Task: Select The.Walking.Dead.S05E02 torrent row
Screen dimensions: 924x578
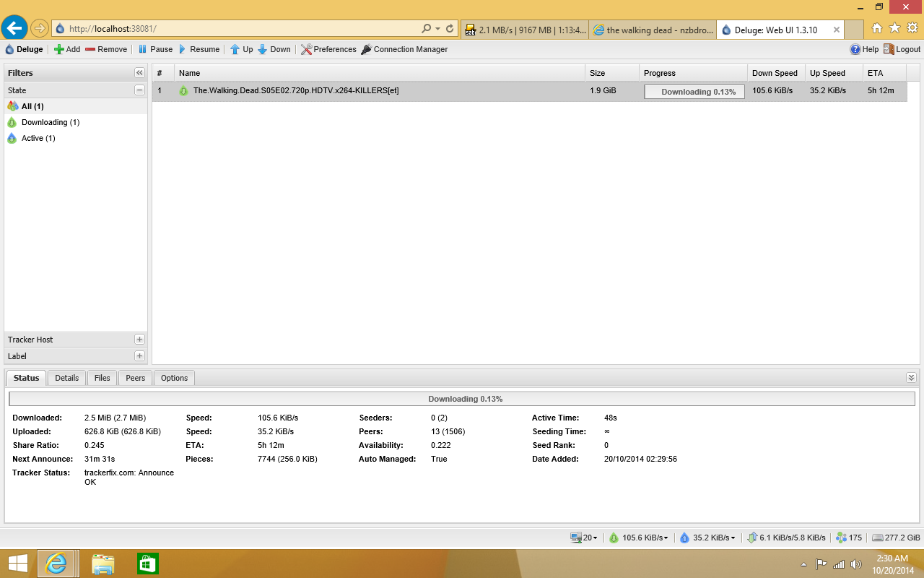Action: [x=530, y=91]
